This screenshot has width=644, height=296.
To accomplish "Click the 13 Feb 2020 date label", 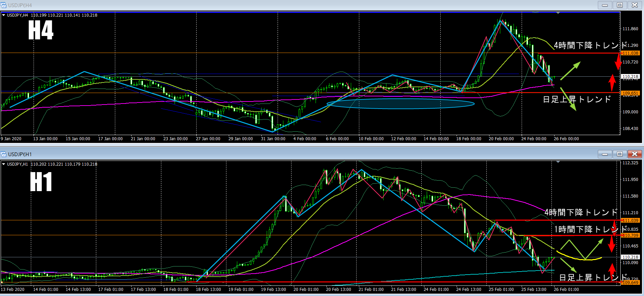I will [x=13, y=290].
